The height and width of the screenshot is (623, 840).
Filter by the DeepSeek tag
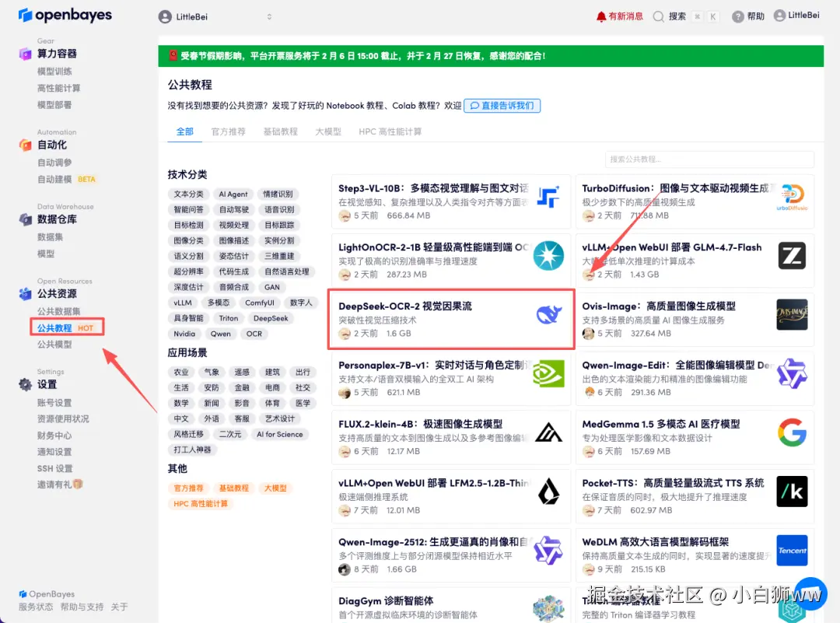pos(271,318)
